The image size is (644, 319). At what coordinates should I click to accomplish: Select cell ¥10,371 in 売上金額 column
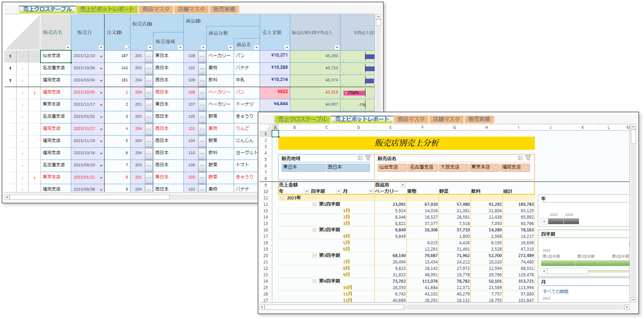[275, 56]
